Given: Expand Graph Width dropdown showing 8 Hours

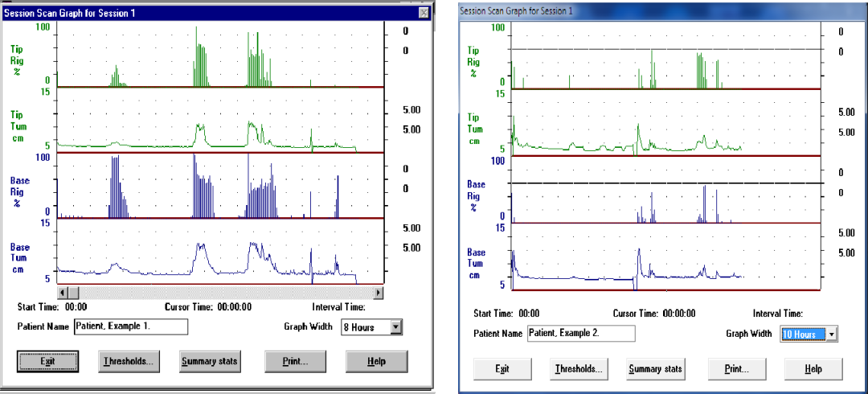Looking at the screenshot, I should click(395, 327).
